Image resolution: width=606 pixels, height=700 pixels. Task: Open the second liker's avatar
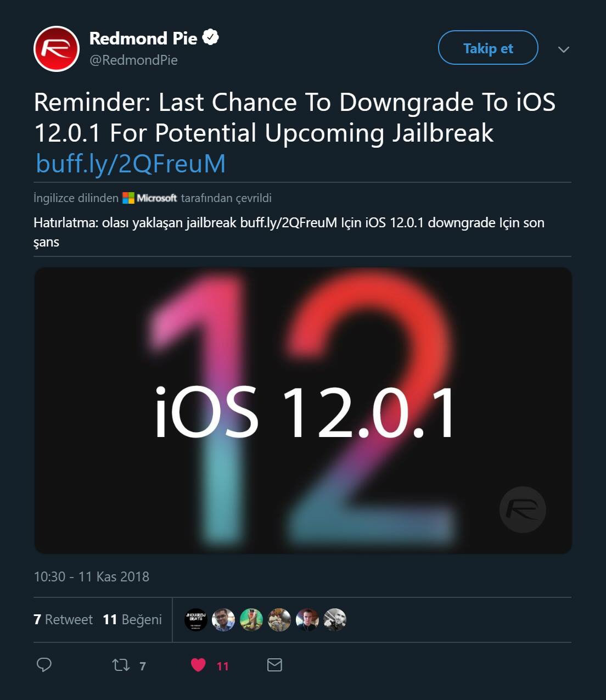223,619
